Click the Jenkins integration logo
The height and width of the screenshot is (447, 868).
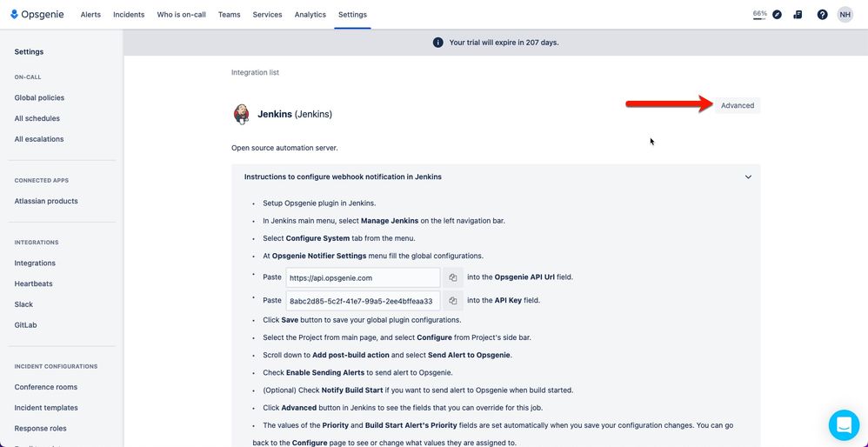pyautogui.click(x=241, y=114)
